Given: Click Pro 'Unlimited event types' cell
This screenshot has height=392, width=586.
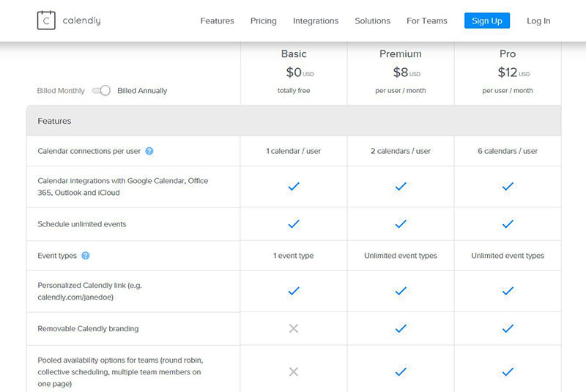Looking at the screenshot, I should pyautogui.click(x=508, y=256).
